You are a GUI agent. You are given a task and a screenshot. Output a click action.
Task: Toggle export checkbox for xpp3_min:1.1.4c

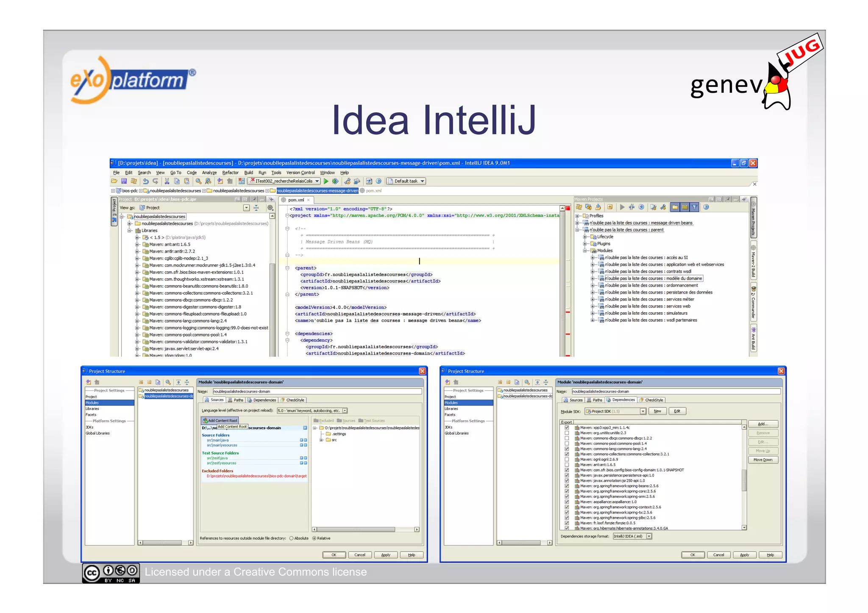[x=567, y=428]
